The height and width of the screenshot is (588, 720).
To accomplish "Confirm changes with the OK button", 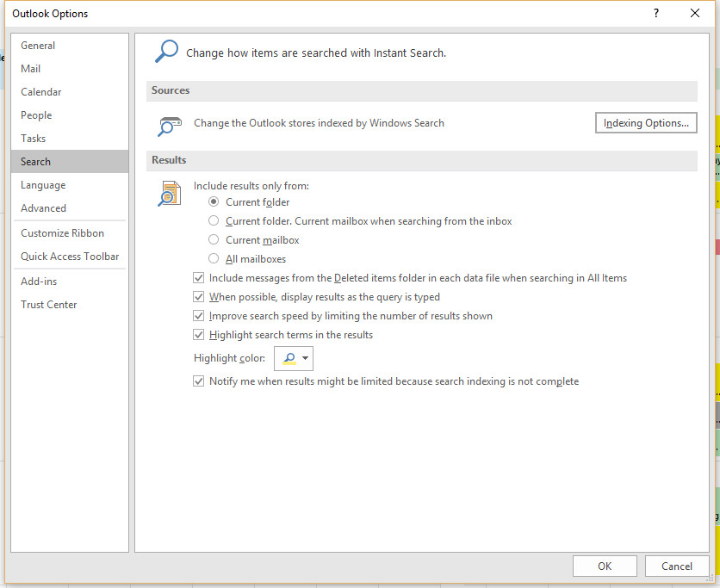I will pyautogui.click(x=605, y=566).
